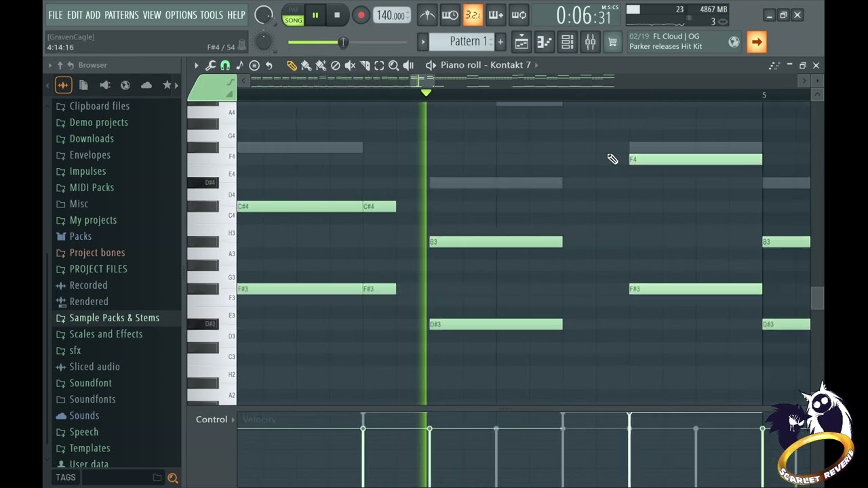Open piano roll view options circle icon
868x488 pixels.
coord(254,65)
